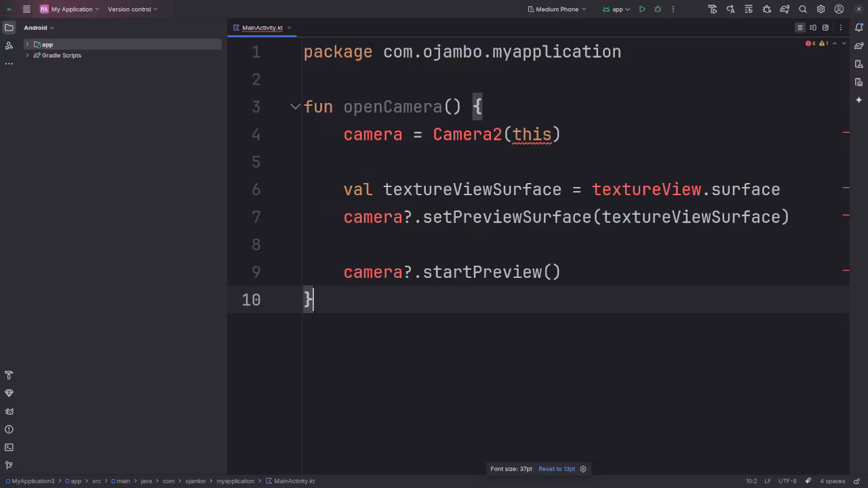The image size is (868, 488).
Task: Open Android project view selector
Action: pyautogui.click(x=39, y=28)
